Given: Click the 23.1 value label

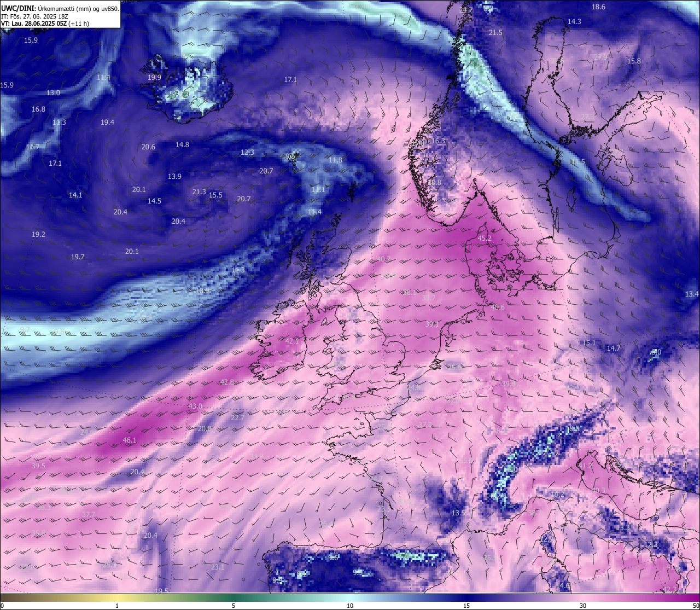Looking at the screenshot, I should pyautogui.click(x=218, y=567).
